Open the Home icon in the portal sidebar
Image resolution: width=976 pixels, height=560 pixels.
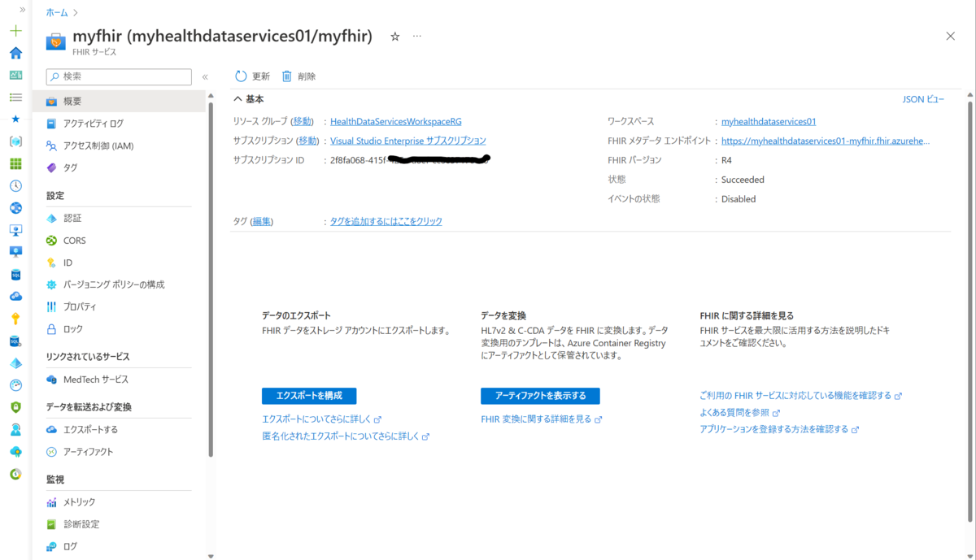point(15,53)
